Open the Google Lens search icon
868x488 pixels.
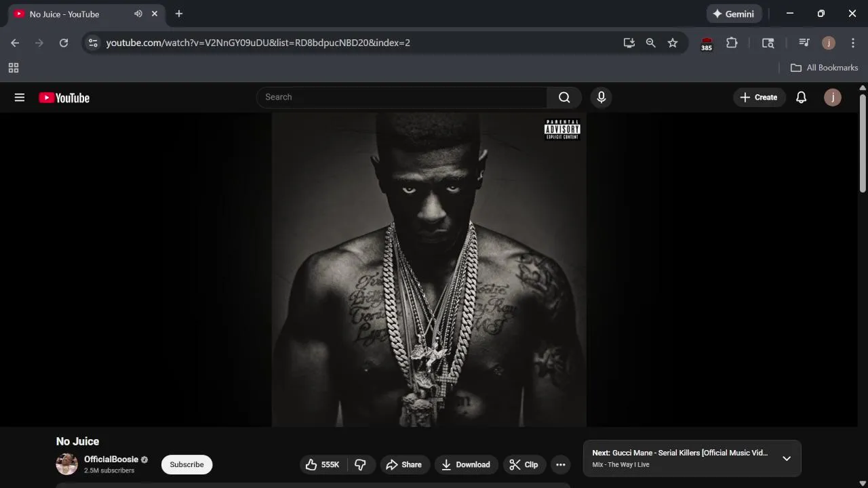(768, 43)
